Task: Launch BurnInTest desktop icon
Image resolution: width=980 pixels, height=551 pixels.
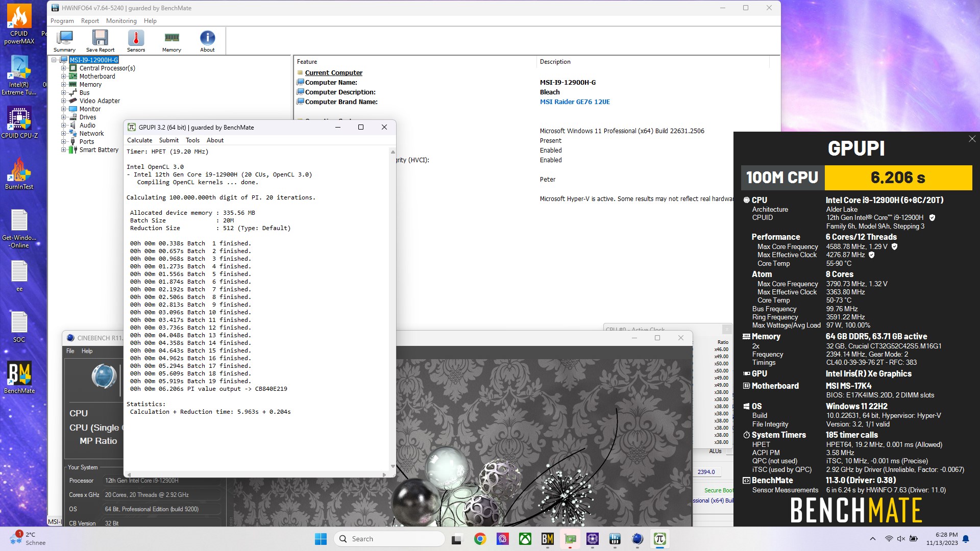Action: (x=19, y=173)
